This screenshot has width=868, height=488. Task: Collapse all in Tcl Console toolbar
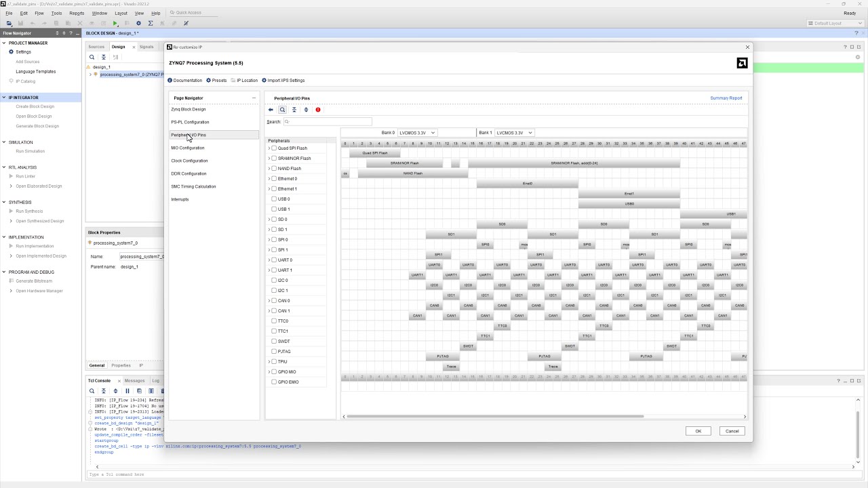[104, 391]
